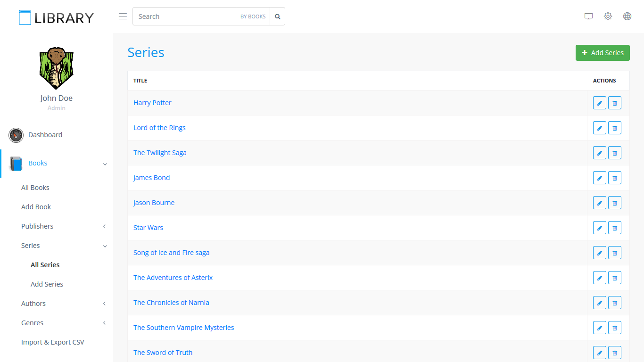
Task: Open the Dashboard menu item
Action: (45, 135)
